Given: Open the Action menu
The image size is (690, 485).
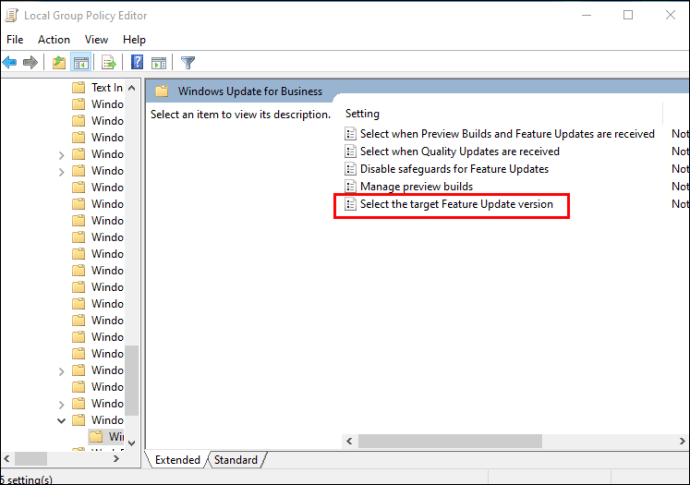Looking at the screenshot, I should coord(54,40).
